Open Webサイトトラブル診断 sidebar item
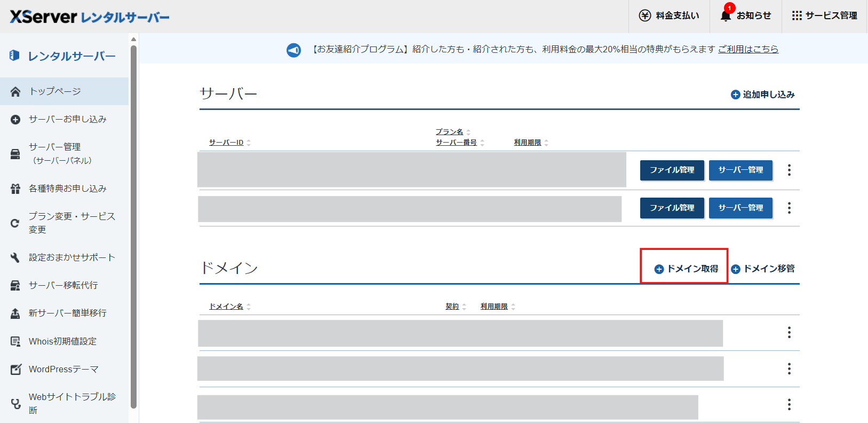The height and width of the screenshot is (423, 868). pyautogui.click(x=72, y=403)
